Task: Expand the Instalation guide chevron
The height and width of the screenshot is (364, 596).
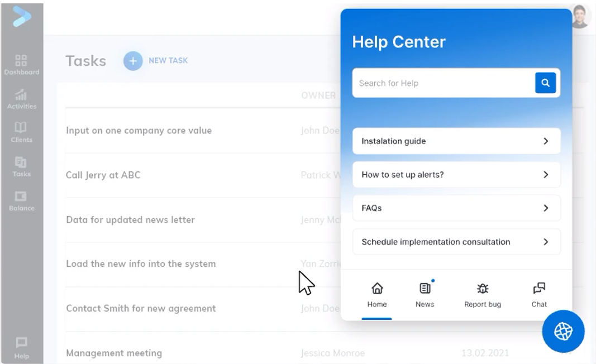Action: click(546, 141)
